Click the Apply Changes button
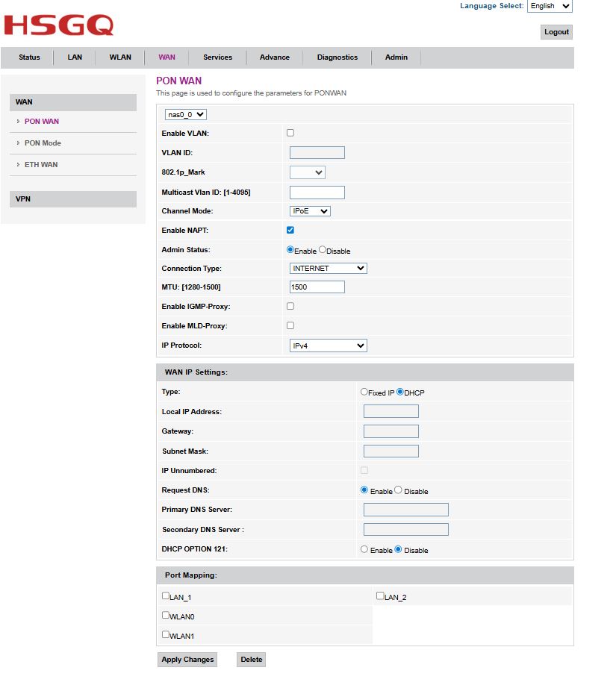Image resolution: width=616 pixels, height=697 pixels. click(x=187, y=660)
